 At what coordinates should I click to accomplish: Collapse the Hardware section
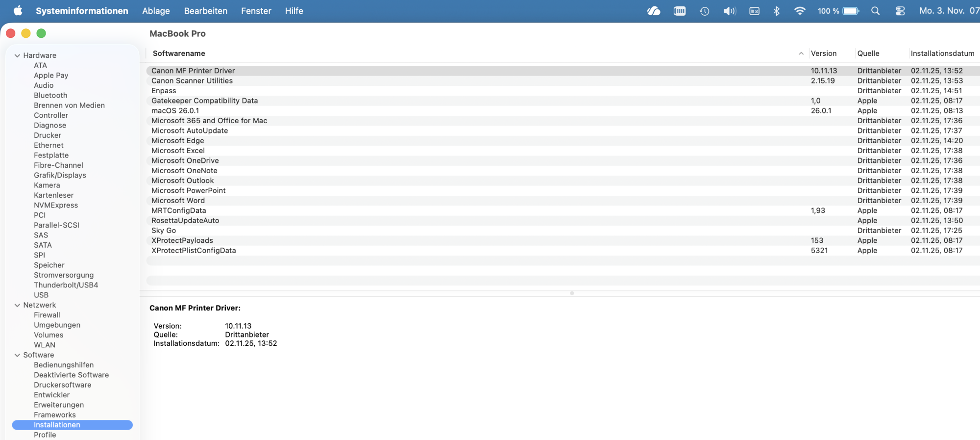tap(17, 55)
